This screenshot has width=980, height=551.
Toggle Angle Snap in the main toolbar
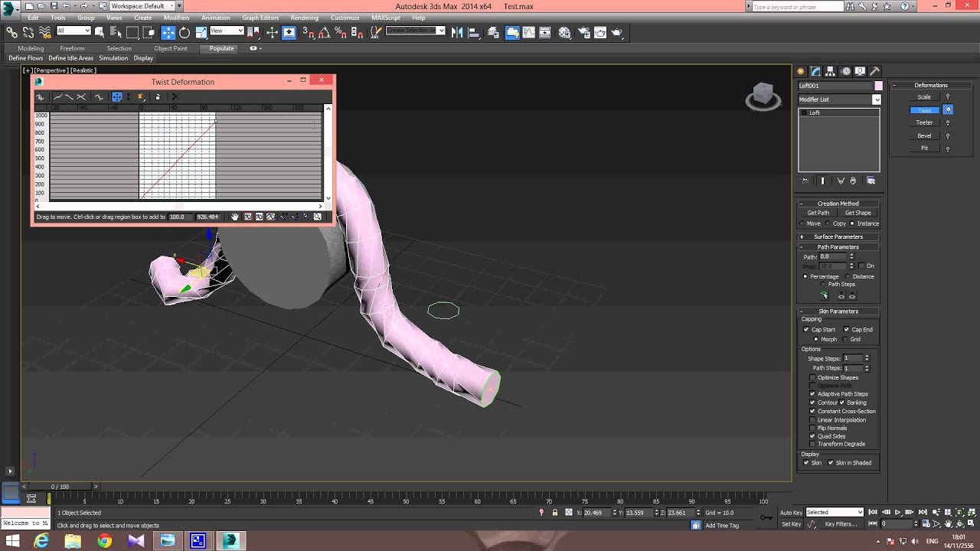[324, 32]
